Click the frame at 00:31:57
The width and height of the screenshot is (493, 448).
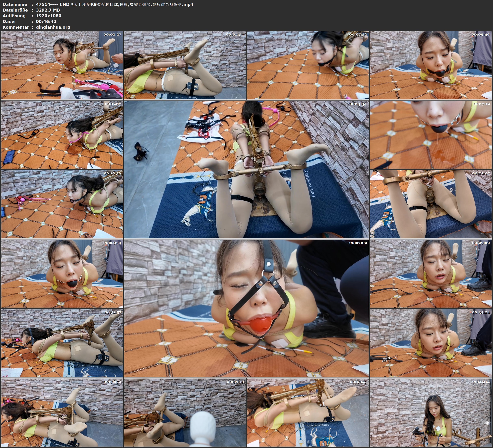tap(62, 343)
